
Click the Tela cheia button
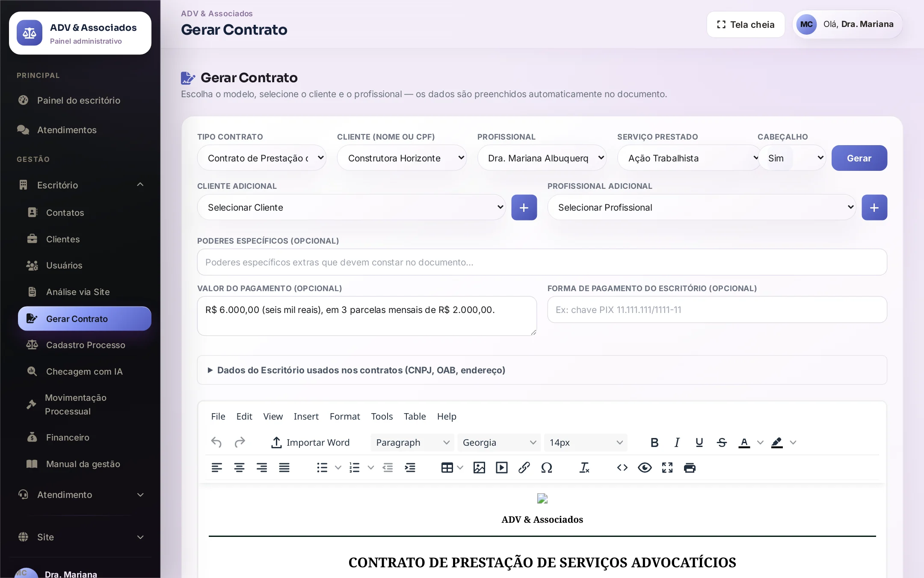click(x=746, y=24)
